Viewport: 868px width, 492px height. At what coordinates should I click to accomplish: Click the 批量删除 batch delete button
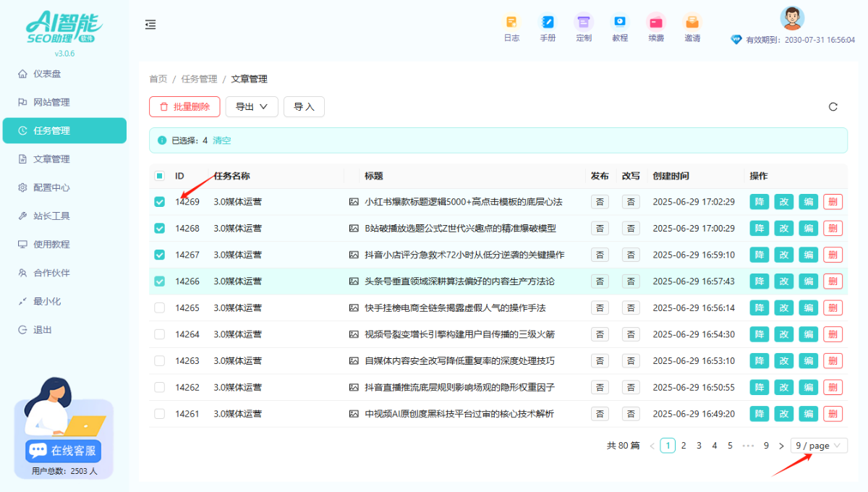pos(184,106)
